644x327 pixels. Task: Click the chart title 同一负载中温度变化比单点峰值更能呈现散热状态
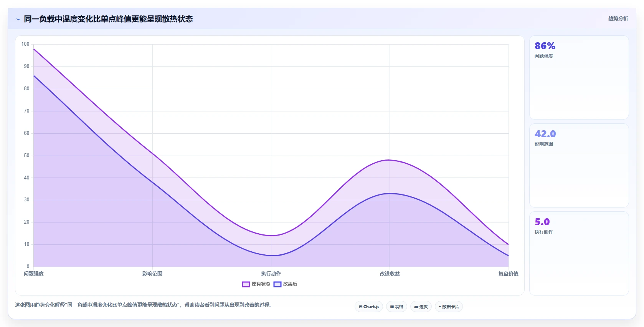coord(108,19)
